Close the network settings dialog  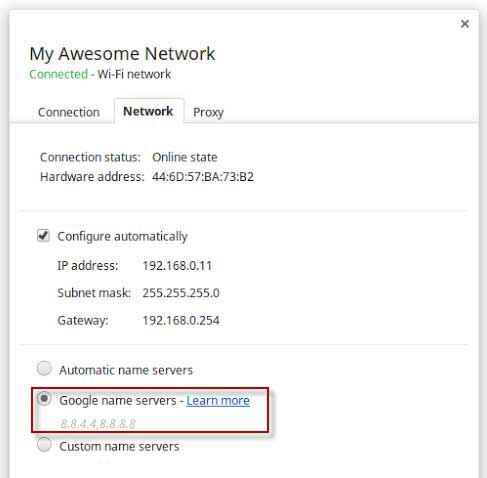(x=465, y=24)
